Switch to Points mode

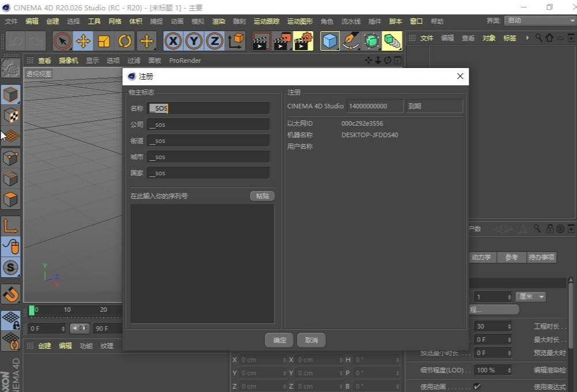[x=11, y=159]
